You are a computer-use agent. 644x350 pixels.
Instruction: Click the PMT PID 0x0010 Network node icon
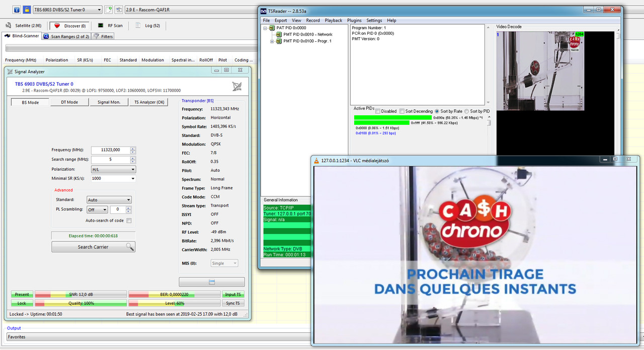pyautogui.click(x=279, y=34)
